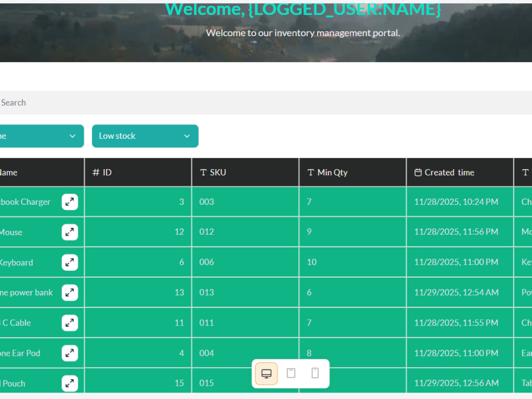Expand the Keyboard row record
This screenshot has height=399, width=532.
click(70, 262)
